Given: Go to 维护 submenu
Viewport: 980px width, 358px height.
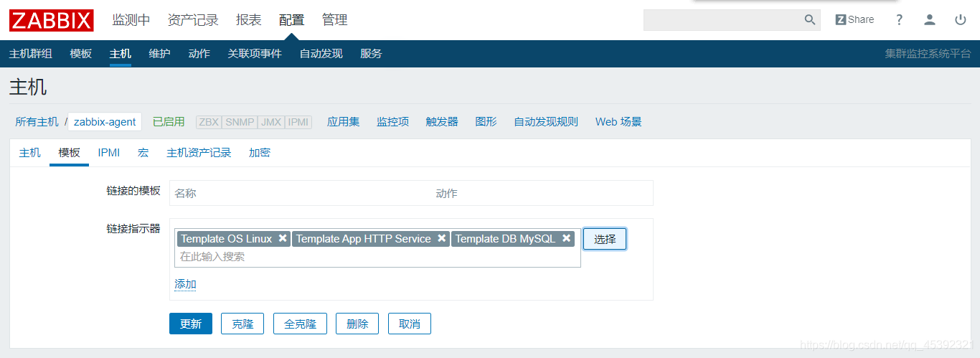Looking at the screenshot, I should tap(160, 54).
